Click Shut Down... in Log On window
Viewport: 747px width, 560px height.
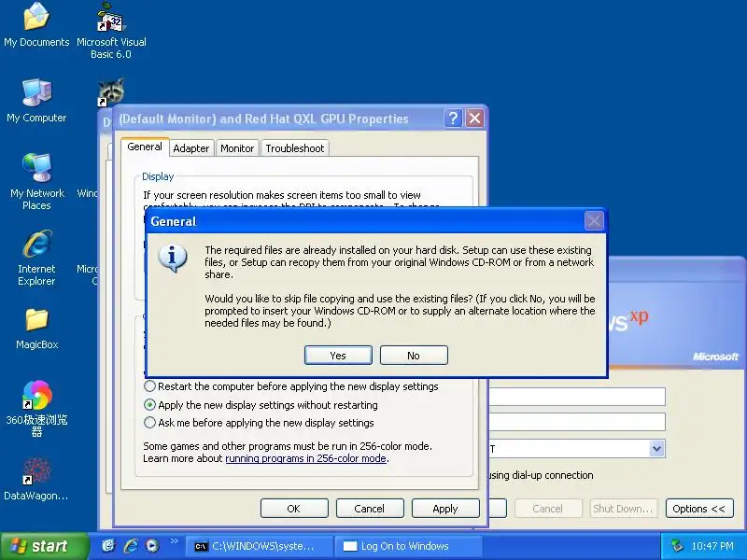623,508
